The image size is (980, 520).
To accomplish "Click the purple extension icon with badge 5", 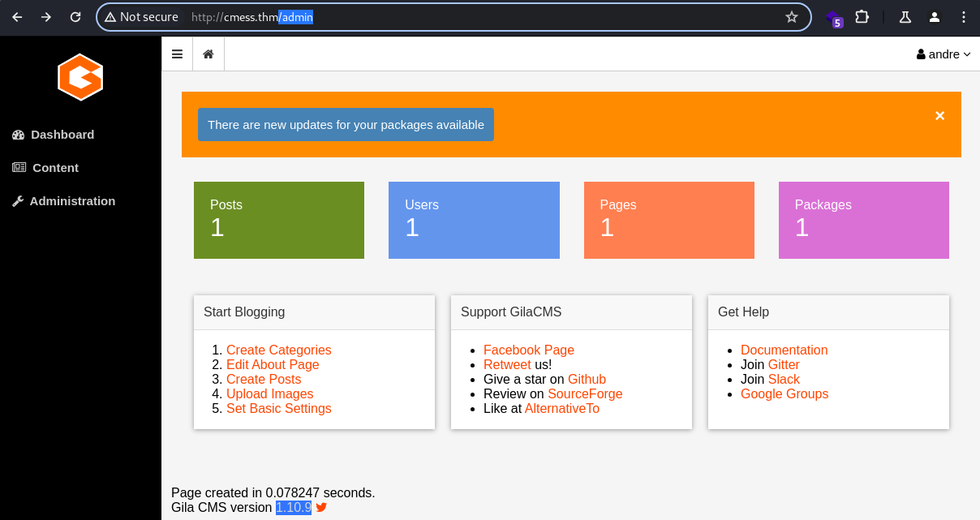I will click(833, 18).
